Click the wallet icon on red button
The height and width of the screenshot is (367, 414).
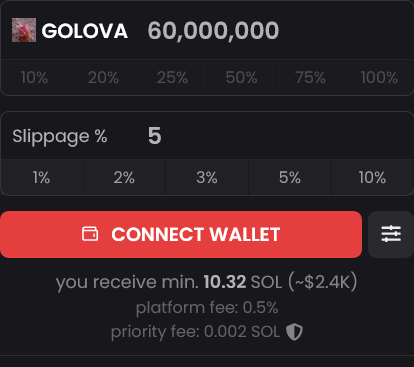click(x=90, y=234)
